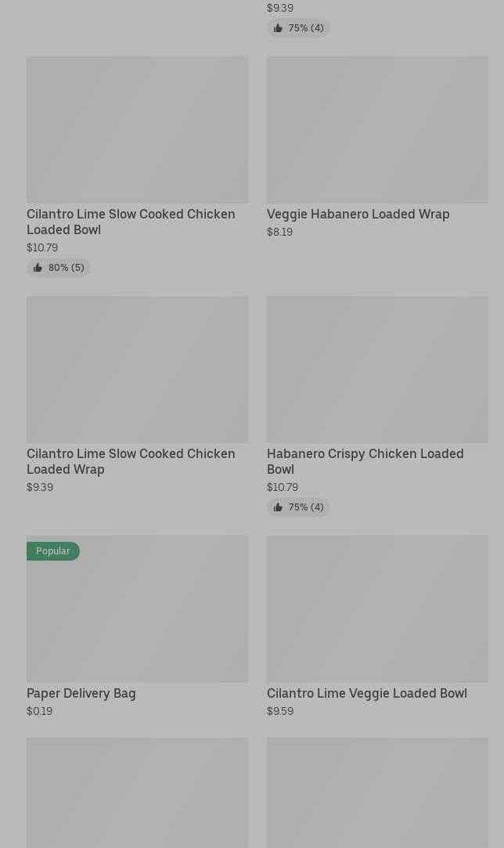Click the $8.19 price of Veggie Habanero Wrap
This screenshot has width=504, height=848.
tap(279, 232)
